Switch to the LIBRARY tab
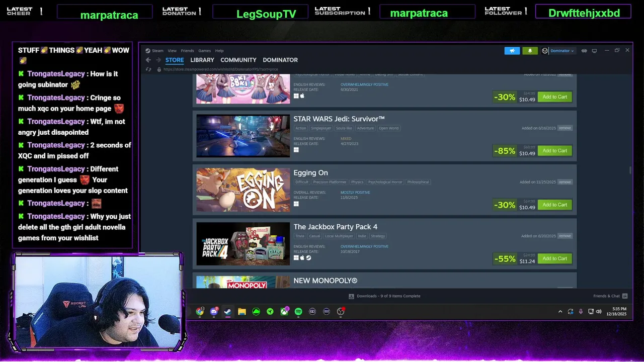This screenshot has height=362, width=644. (x=202, y=60)
